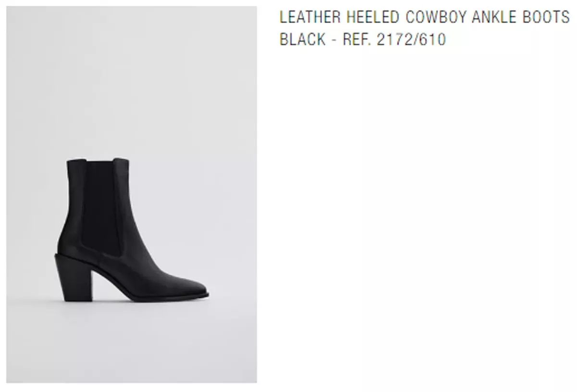Open the black cowboy boot product photo
Viewport: 577px width, 392px height.
(131, 194)
